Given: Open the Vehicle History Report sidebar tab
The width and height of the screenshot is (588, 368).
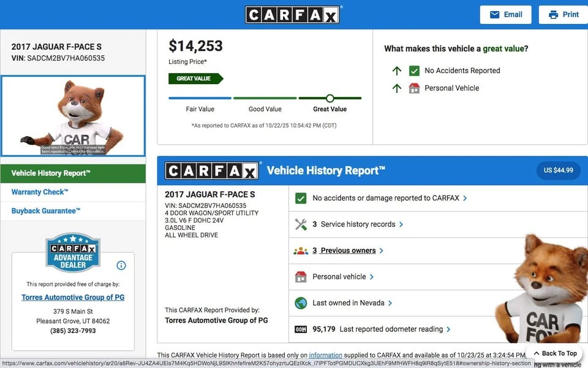Looking at the screenshot, I should (73, 174).
